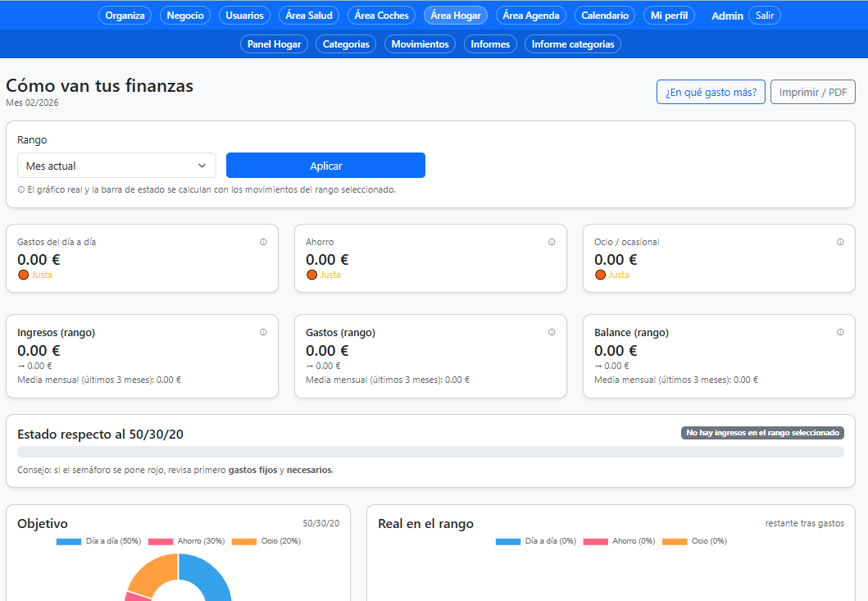Click orange status circle in Ahorro card
The width and height of the screenshot is (868, 601).
pyautogui.click(x=311, y=275)
